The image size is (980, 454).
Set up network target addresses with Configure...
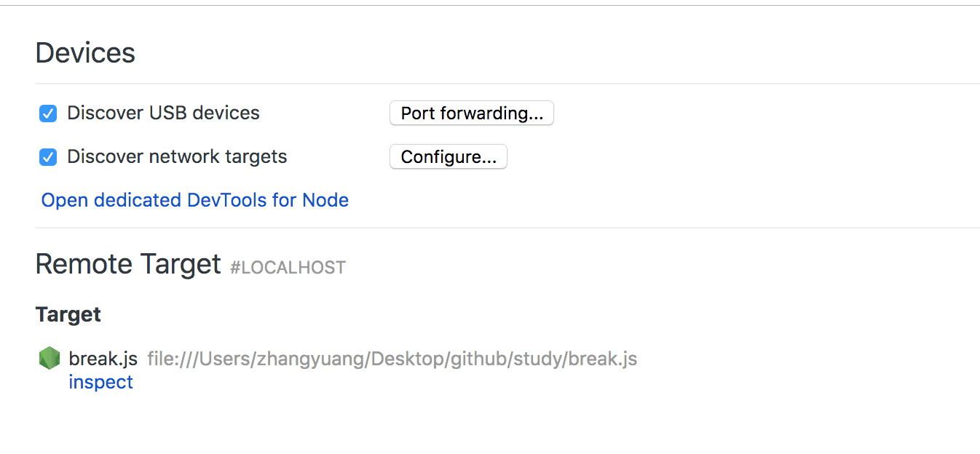click(x=448, y=157)
